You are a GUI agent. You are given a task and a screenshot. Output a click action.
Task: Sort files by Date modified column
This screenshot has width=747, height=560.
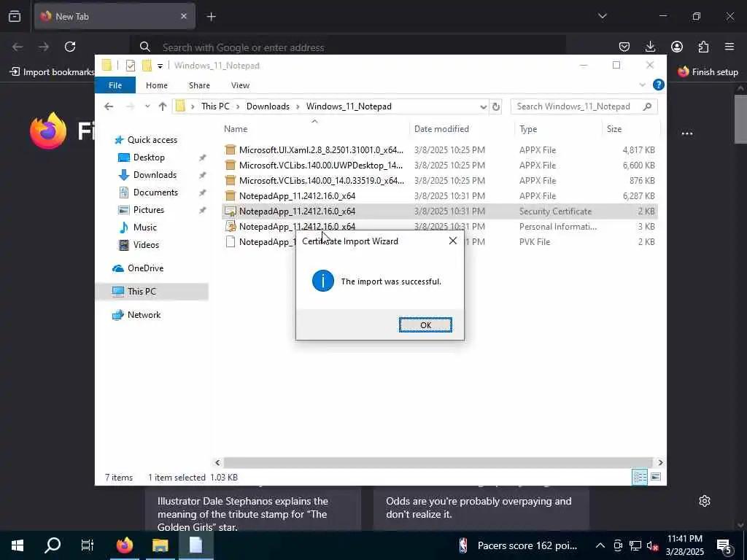coord(462,128)
